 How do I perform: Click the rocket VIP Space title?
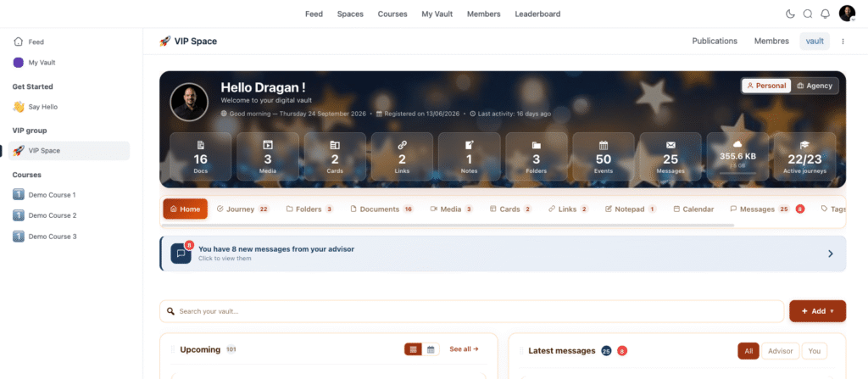(188, 41)
